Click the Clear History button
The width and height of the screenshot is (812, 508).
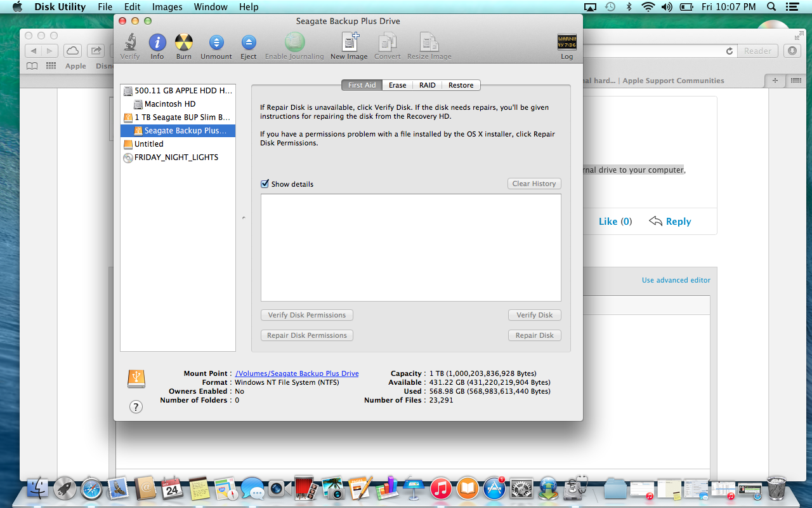[x=534, y=184]
